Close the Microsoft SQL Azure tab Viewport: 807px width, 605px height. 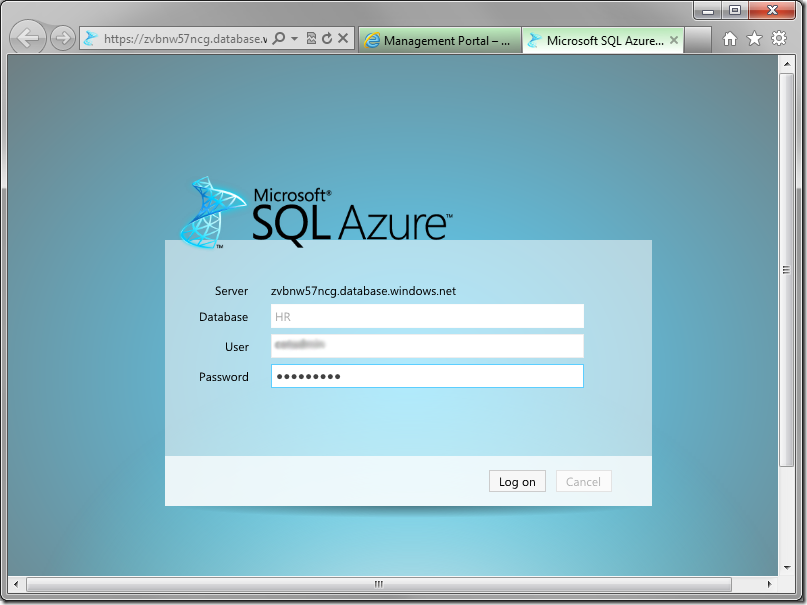[674, 40]
